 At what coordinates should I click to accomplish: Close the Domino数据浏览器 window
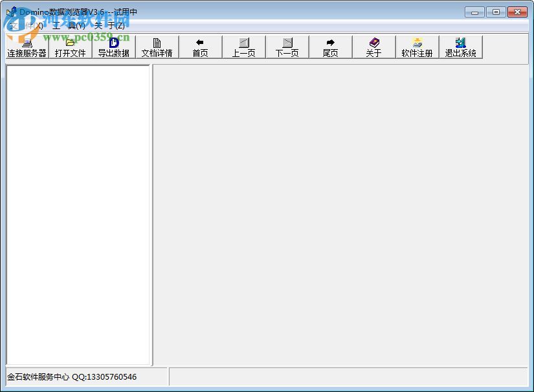517,12
